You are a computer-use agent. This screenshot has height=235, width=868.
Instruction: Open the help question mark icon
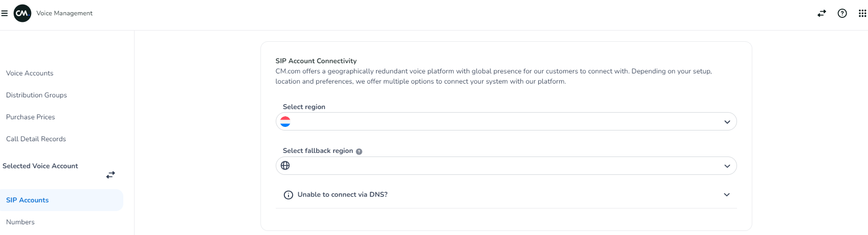coord(842,13)
